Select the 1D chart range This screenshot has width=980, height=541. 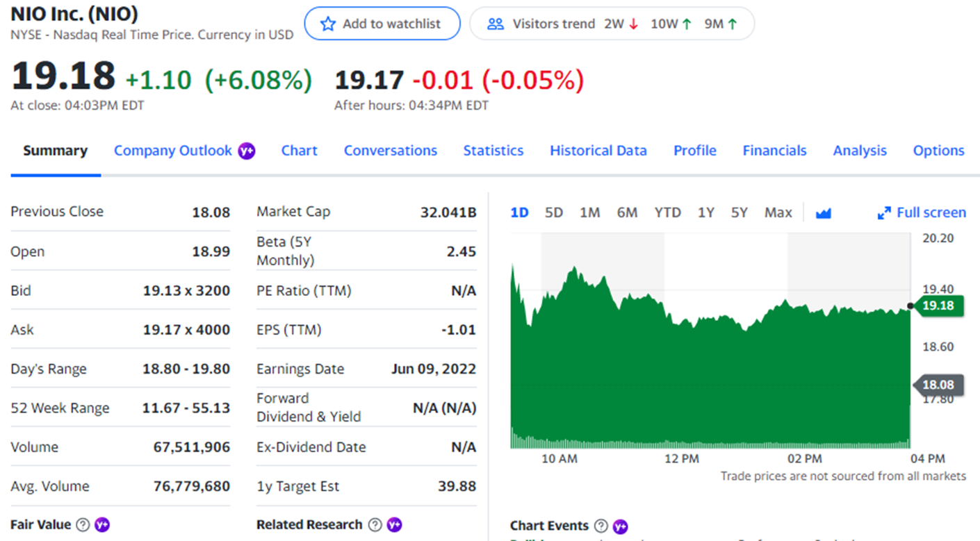click(x=520, y=213)
